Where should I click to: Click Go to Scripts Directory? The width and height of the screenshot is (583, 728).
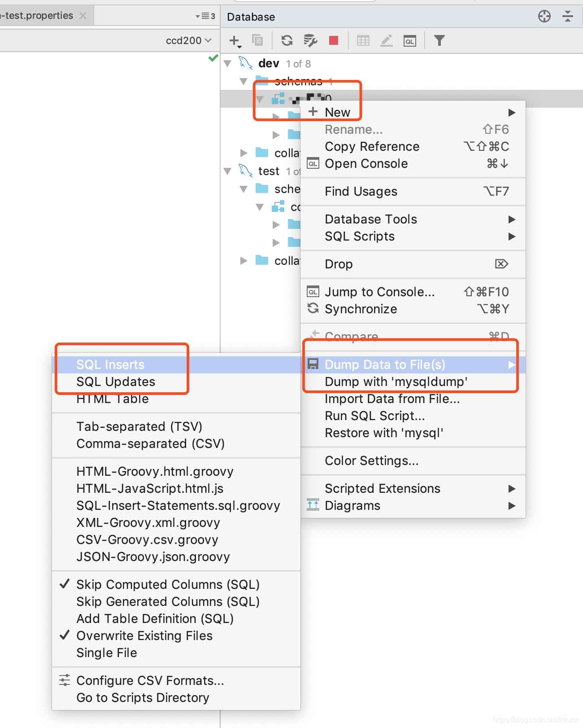[x=176, y=697]
